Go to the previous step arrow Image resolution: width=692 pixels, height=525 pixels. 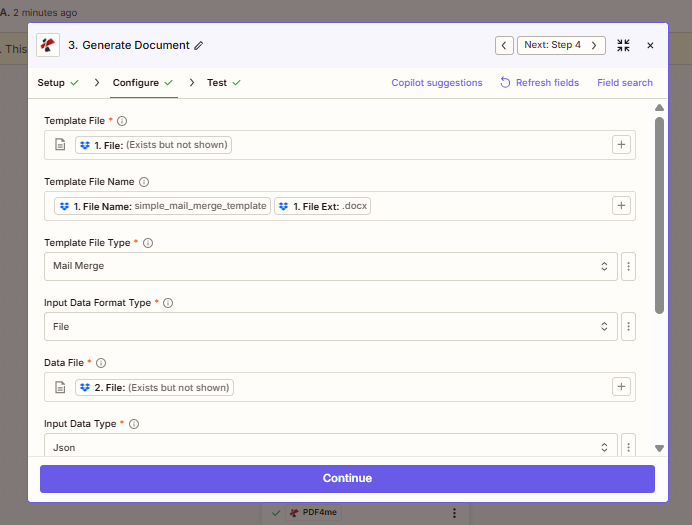[504, 45]
